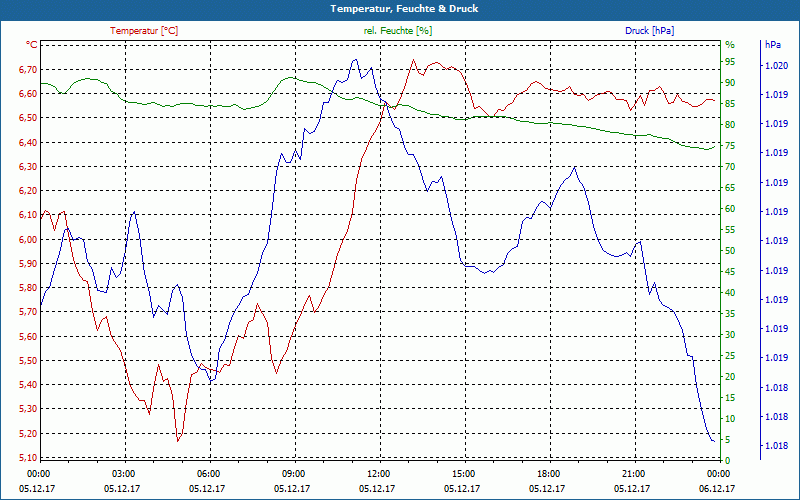This screenshot has width=800, height=500.
Task: Click the 50 humidity axis value
Action: (x=730, y=251)
